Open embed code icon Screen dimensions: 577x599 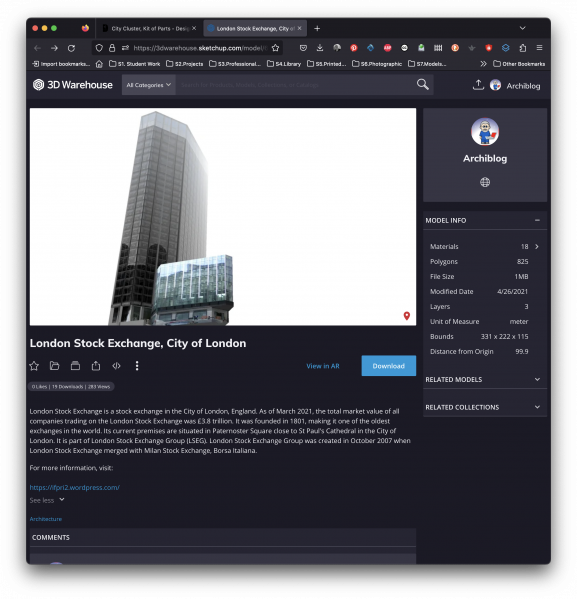[117, 366]
